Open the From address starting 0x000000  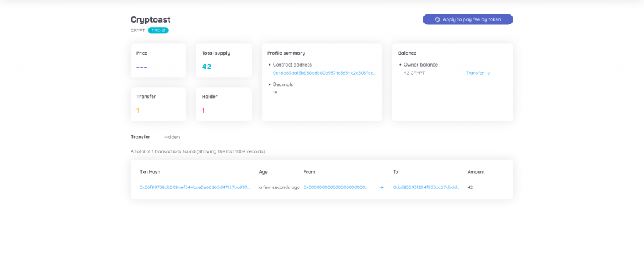tap(335, 187)
